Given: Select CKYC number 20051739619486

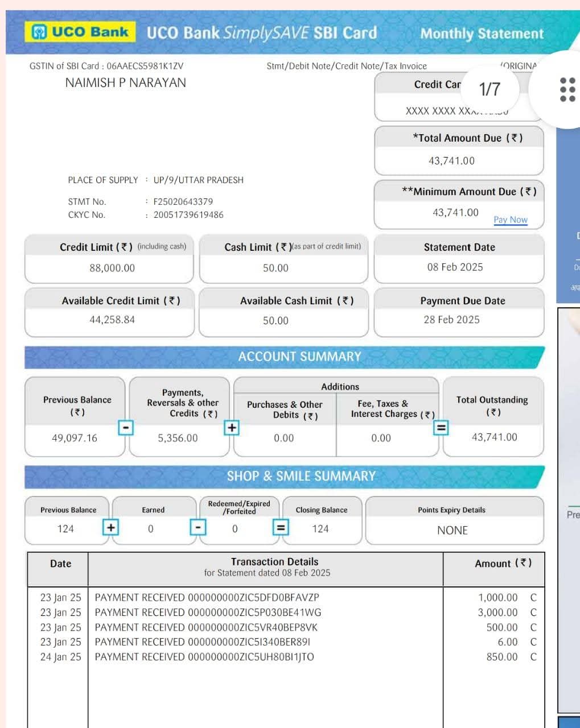Looking at the screenshot, I should coord(188,214).
